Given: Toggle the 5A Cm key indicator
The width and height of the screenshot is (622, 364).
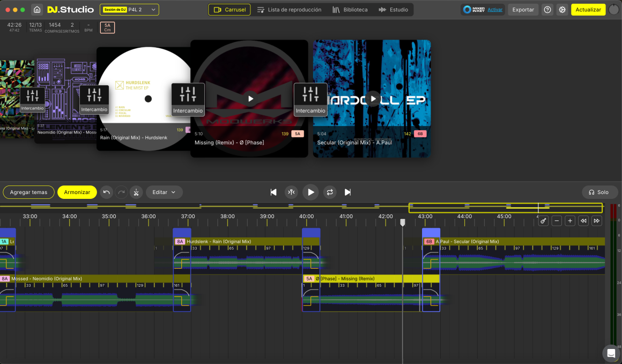Looking at the screenshot, I should (x=107, y=27).
